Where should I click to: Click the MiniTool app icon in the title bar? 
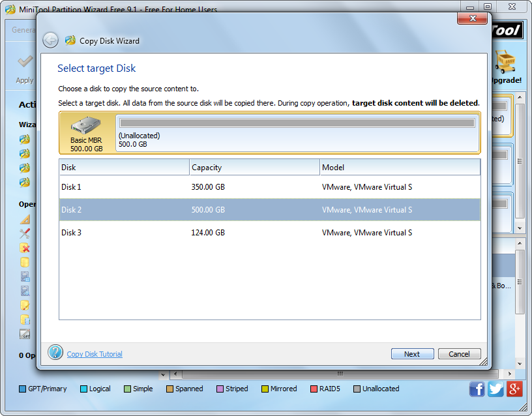pos(10,9)
